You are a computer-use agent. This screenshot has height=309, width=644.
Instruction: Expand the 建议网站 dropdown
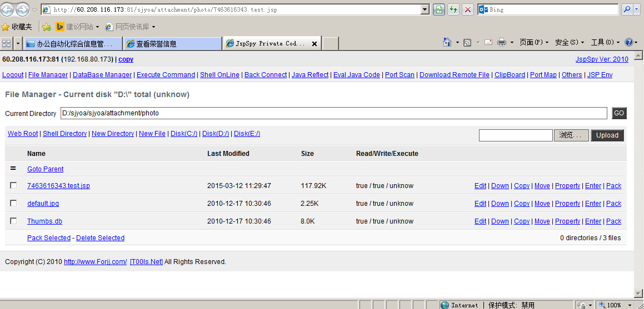coord(97,27)
